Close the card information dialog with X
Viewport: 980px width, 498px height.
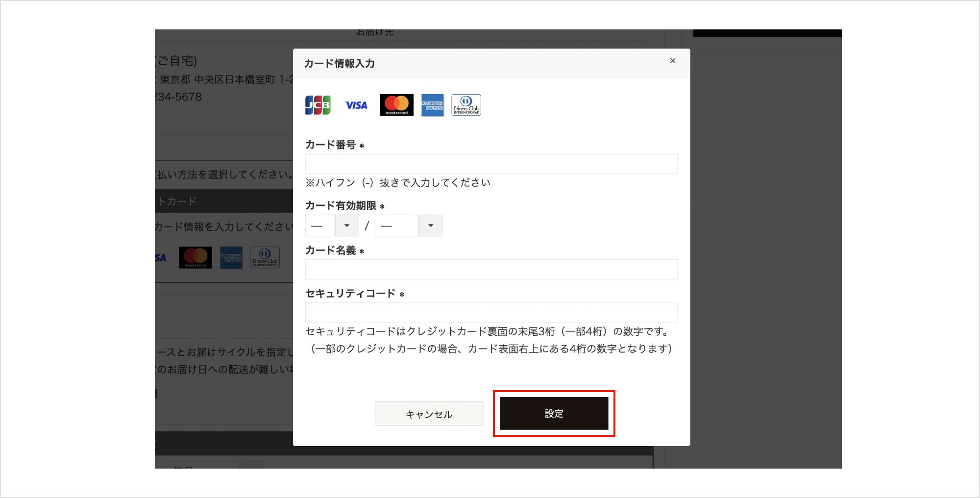coord(673,61)
